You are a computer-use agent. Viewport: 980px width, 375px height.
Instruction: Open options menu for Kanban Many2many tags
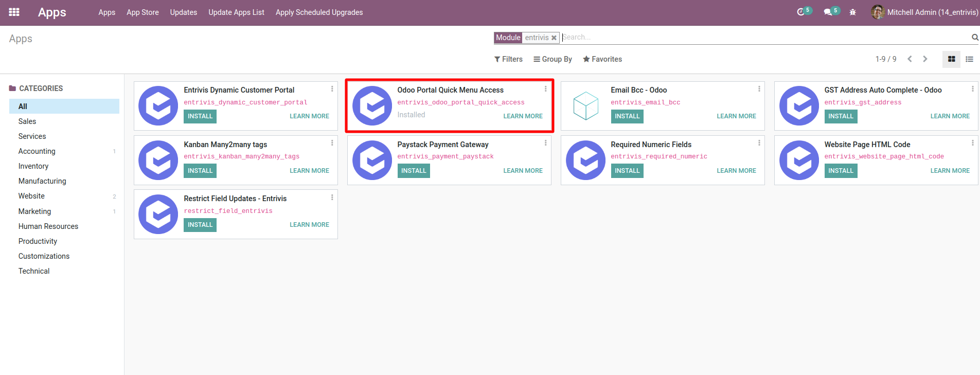[332, 143]
